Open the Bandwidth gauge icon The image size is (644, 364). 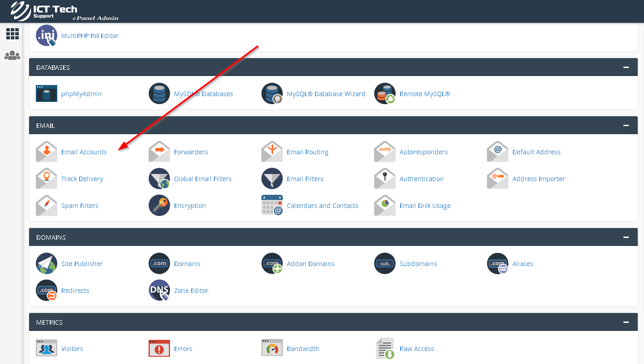(272, 348)
